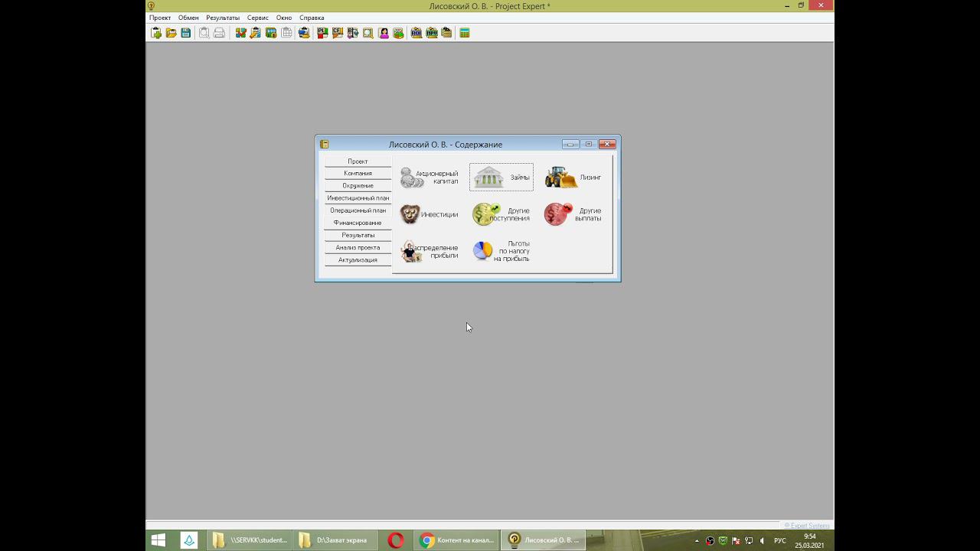Click the New project toolbar icon
This screenshot has height=551, width=980.
coord(156,33)
